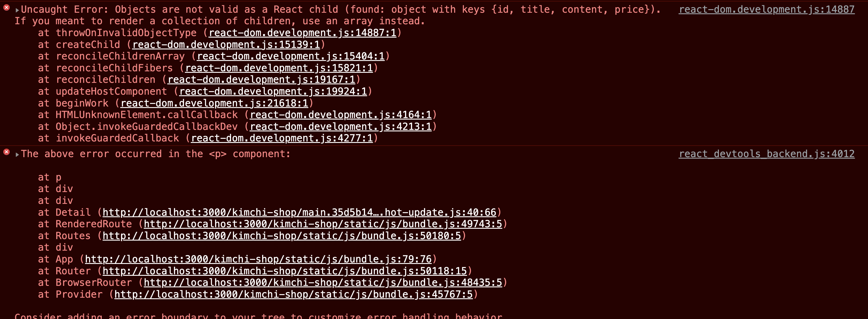The height and width of the screenshot is (319, 868).
Task: Expand the Uncaught Error message triangle
Action: point(17,10)
